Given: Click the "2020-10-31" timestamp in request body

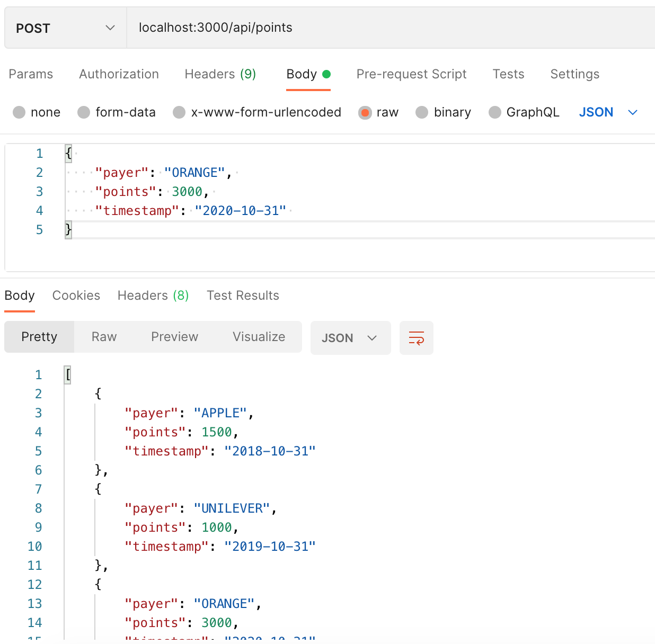Looking at the screenshot, I should 240,211.
